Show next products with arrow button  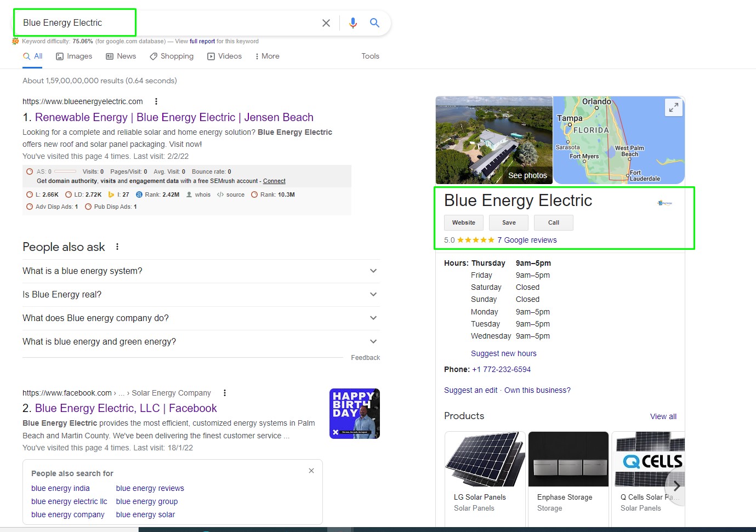click(677, 485)
